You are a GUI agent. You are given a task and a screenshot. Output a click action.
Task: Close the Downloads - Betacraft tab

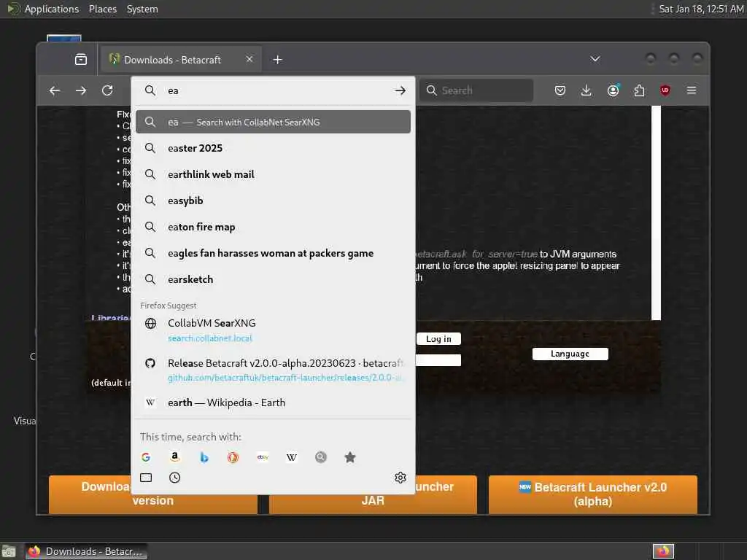pyautogui.click(x=249, y=59)
